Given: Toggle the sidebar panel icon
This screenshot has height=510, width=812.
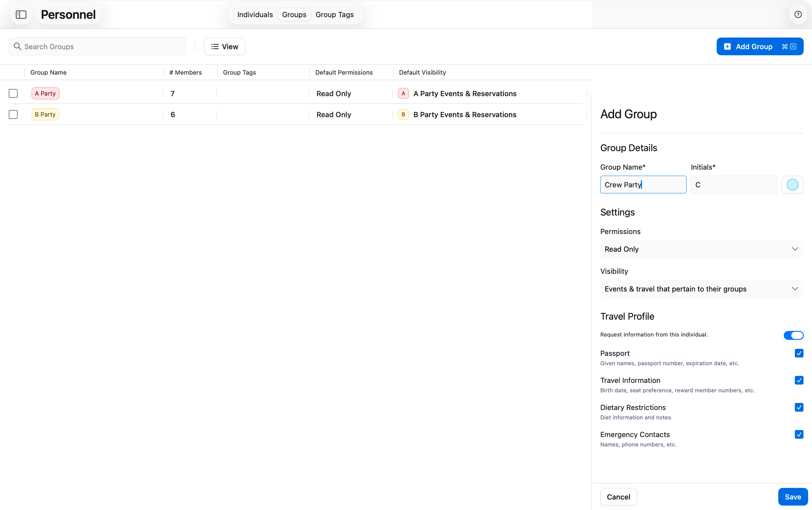Looking at the screenshot, I should coord(21,15).
